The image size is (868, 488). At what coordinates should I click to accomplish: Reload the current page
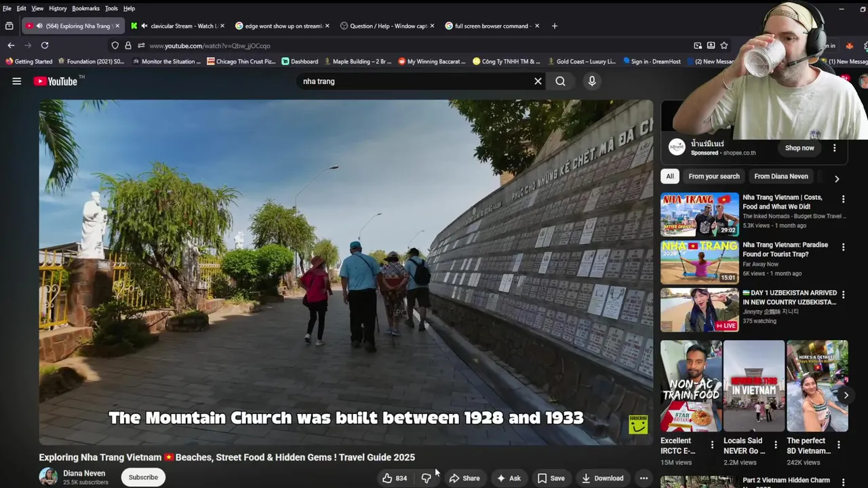pyautogui.click(x=45, y=45)
